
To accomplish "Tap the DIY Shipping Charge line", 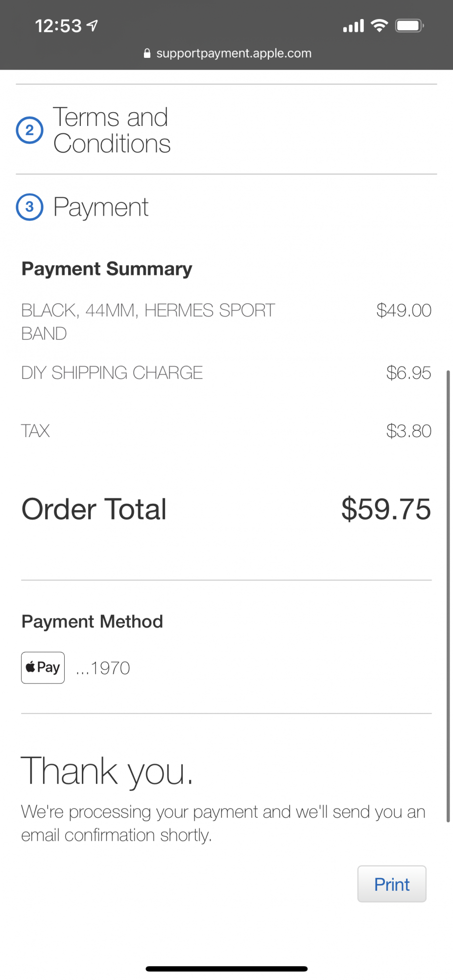I will point(112,373).
